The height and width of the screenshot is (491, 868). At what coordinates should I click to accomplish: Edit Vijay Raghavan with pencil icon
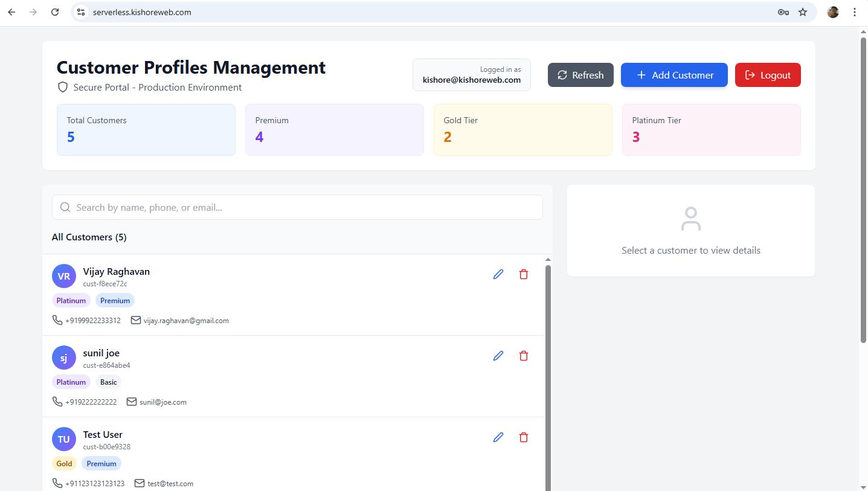[498, 274]
